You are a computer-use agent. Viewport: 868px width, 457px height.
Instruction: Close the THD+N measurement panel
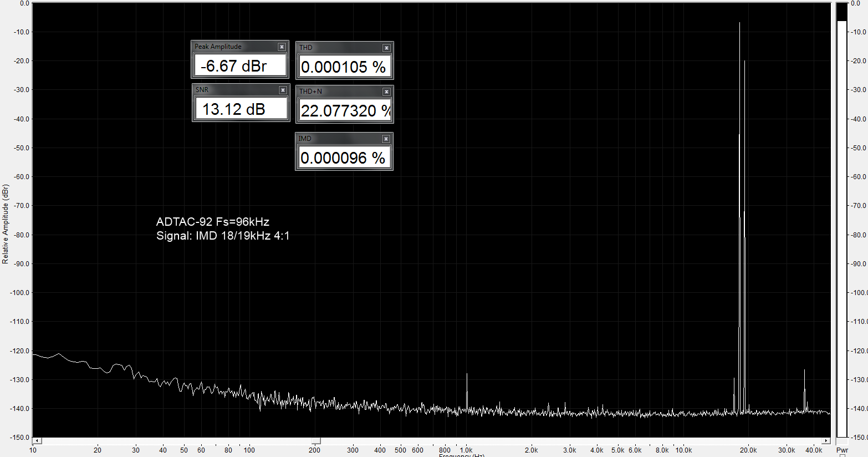[386, 92]
